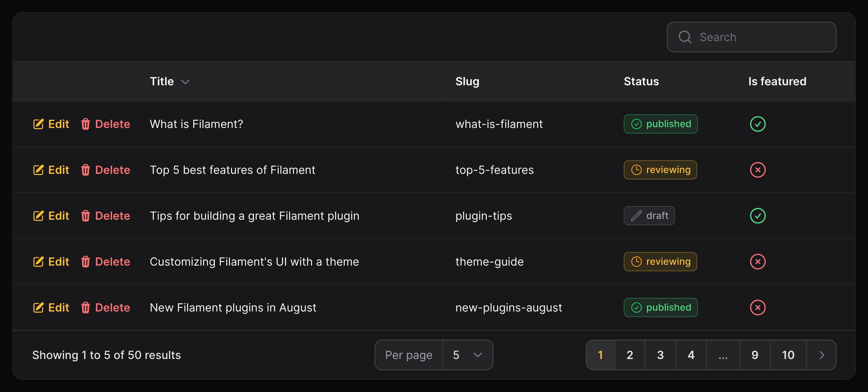The image size is (868, 392).
Task: Focus the Search input field
Action: tap(751, 37)
